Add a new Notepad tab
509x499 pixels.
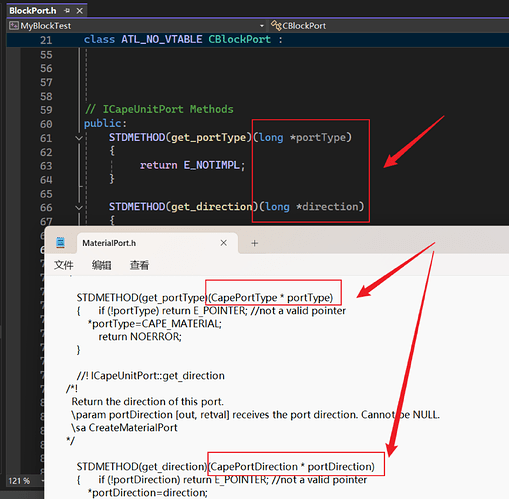[x=255, y=243]
